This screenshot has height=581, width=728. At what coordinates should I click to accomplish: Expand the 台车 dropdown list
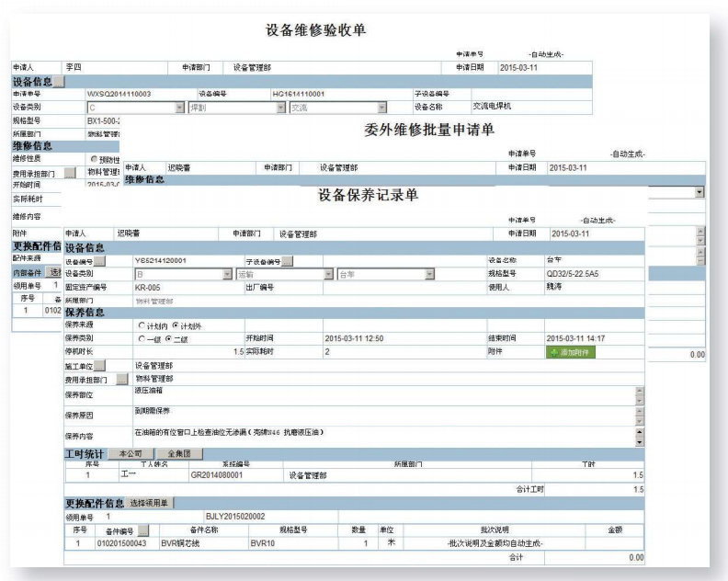point(428,274)
